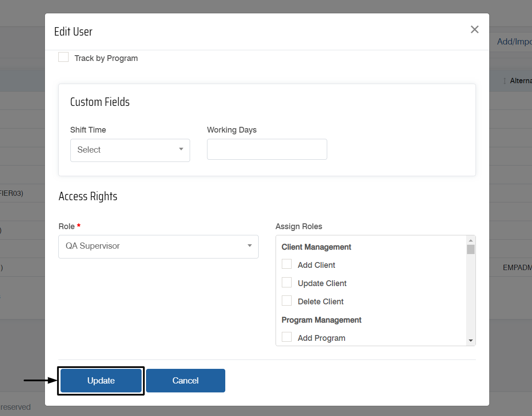Click the EMPADM cell in background table
532x416 pixels.
pyautogui.click(x=517, y=267)
